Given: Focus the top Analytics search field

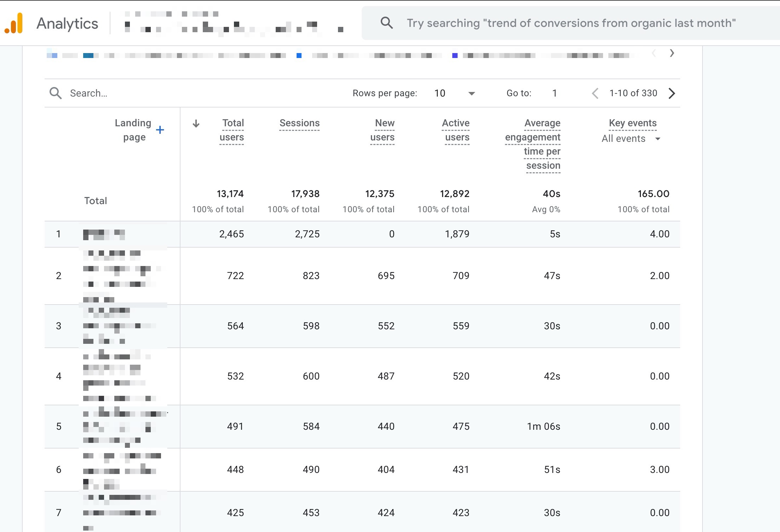Looking at the screenshot, I should click(x=570, y=23).
